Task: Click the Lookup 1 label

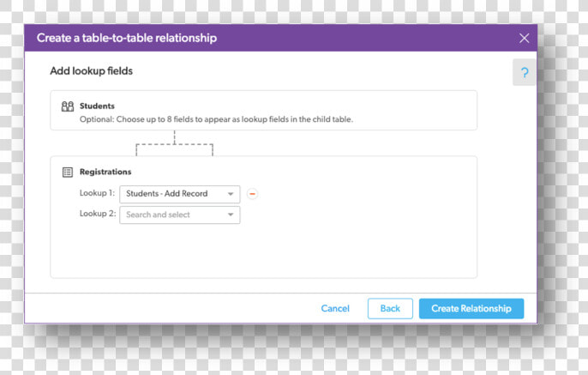Action: [x=97, y=193]
